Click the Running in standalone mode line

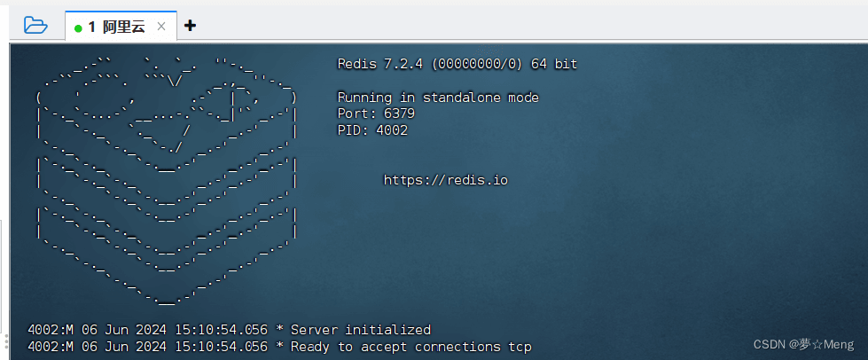[x=438, y=98]
